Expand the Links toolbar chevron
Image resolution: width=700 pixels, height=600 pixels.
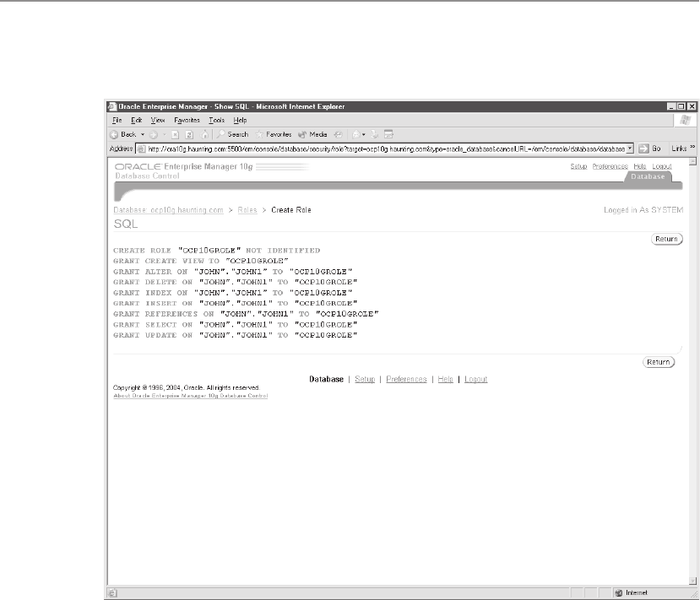[693, 147]
